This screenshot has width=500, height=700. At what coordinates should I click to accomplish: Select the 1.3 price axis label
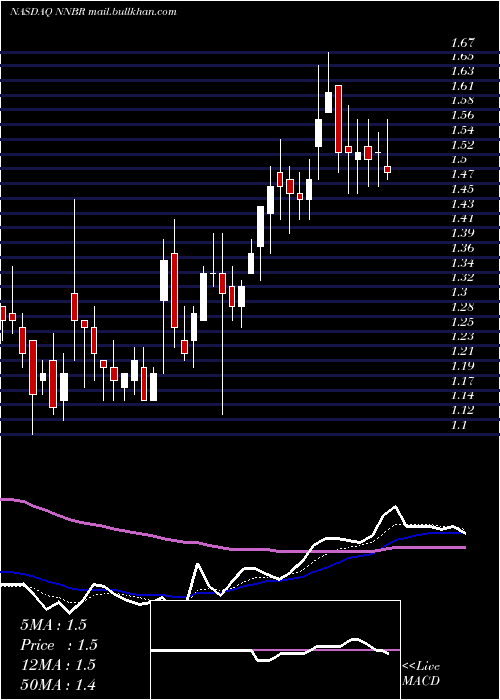point(459,292)
